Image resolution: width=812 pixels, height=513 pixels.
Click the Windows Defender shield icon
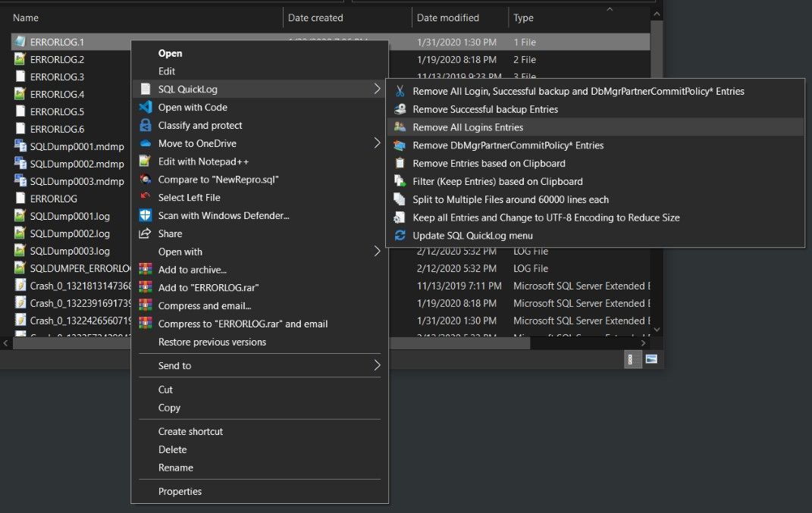click(x=146, y=215)
